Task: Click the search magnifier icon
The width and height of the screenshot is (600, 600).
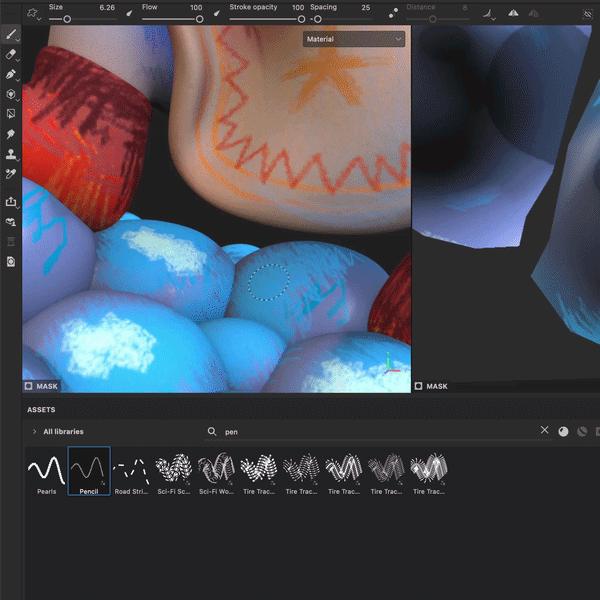Action: point(212,431)
